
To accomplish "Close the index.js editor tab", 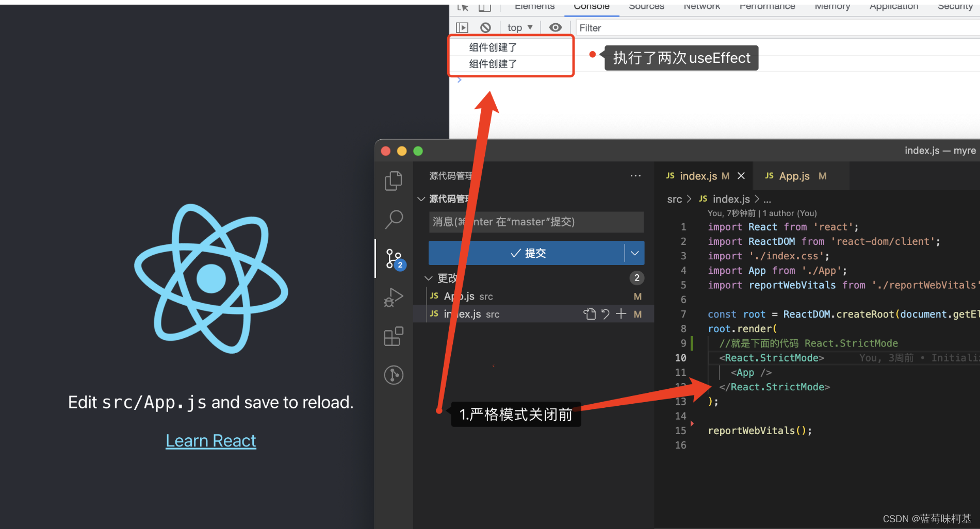I will tap(741, 176).
